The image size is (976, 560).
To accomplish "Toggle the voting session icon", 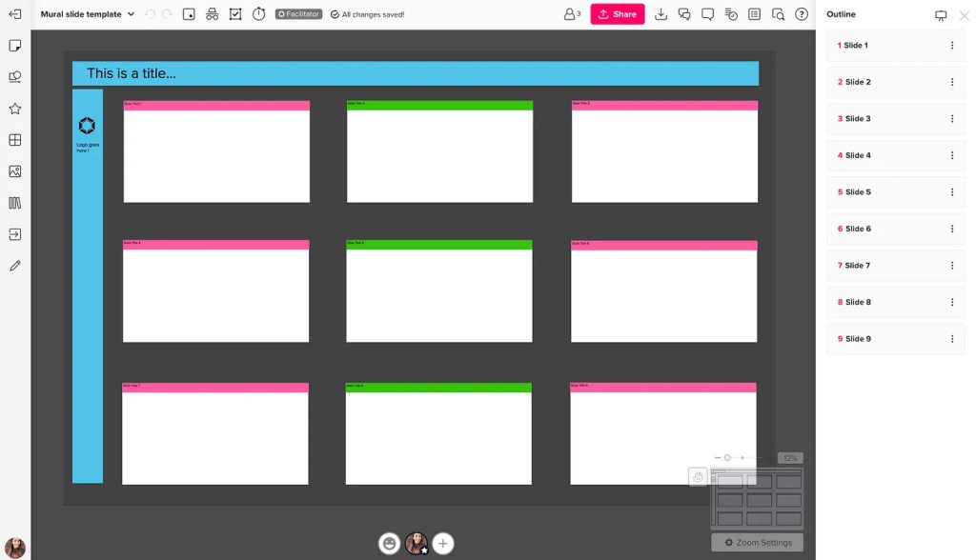I will [235, 14].
